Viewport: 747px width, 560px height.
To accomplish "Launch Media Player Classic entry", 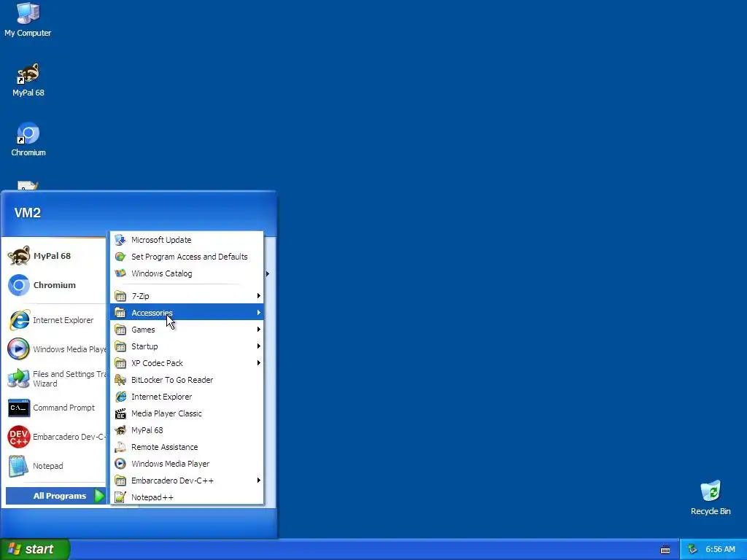I will 187,413.
